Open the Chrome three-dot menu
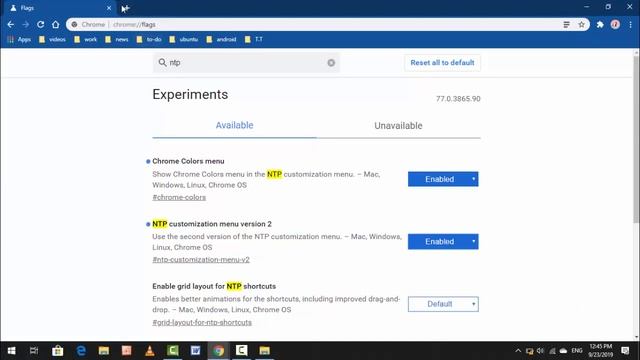 tap(631, 24)
